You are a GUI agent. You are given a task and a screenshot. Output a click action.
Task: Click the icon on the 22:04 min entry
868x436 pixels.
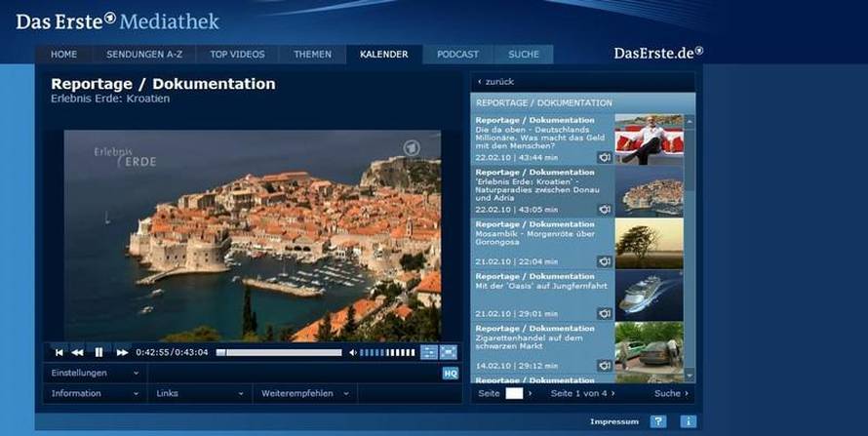point(605,261)
